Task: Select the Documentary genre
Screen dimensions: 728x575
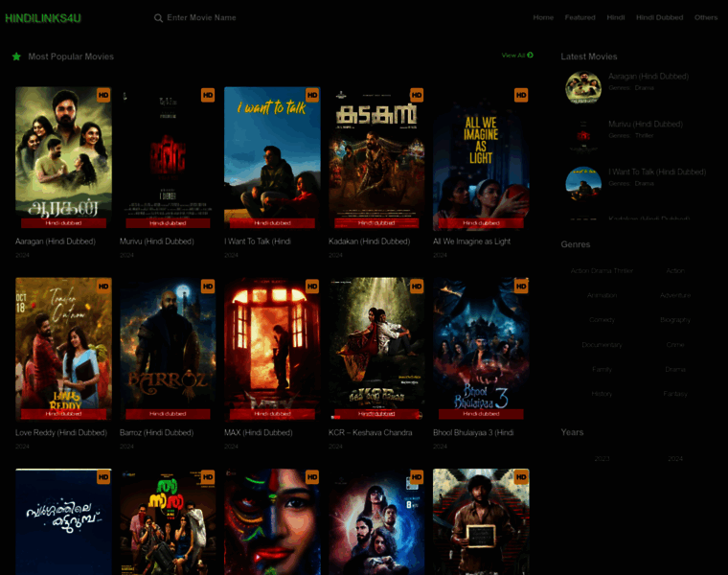Action: click(x=603, y=345)
